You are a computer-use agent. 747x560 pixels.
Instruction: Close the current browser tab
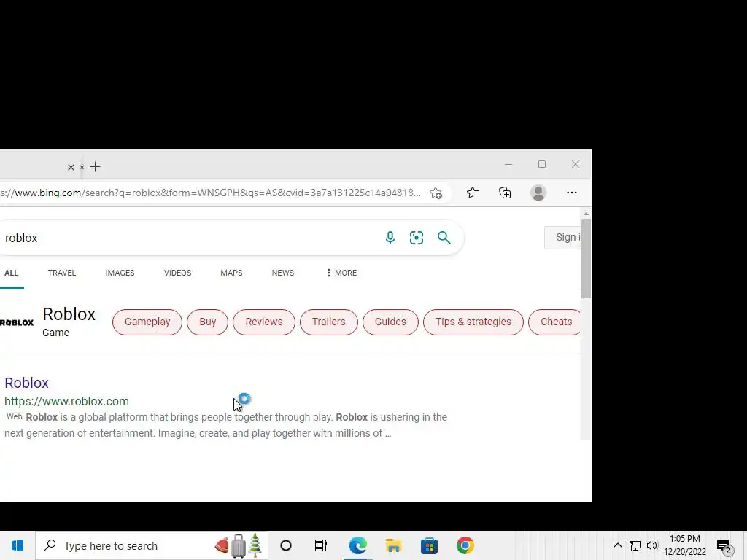[71, 167]
